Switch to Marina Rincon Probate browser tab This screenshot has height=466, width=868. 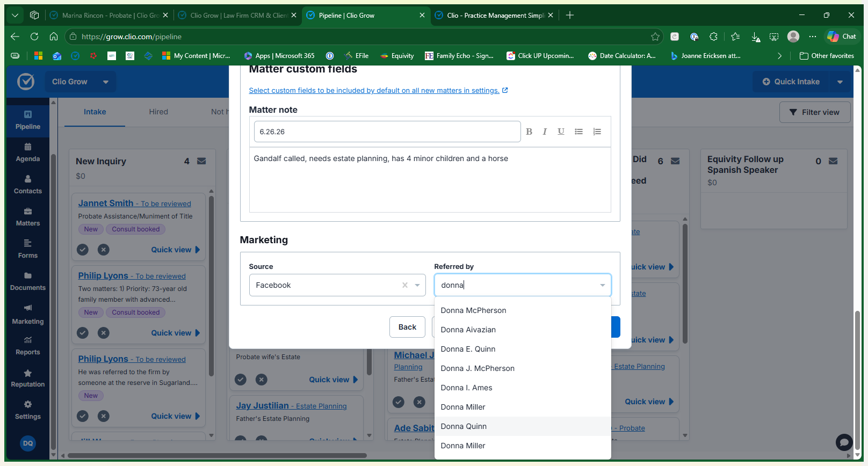(108, 16)
